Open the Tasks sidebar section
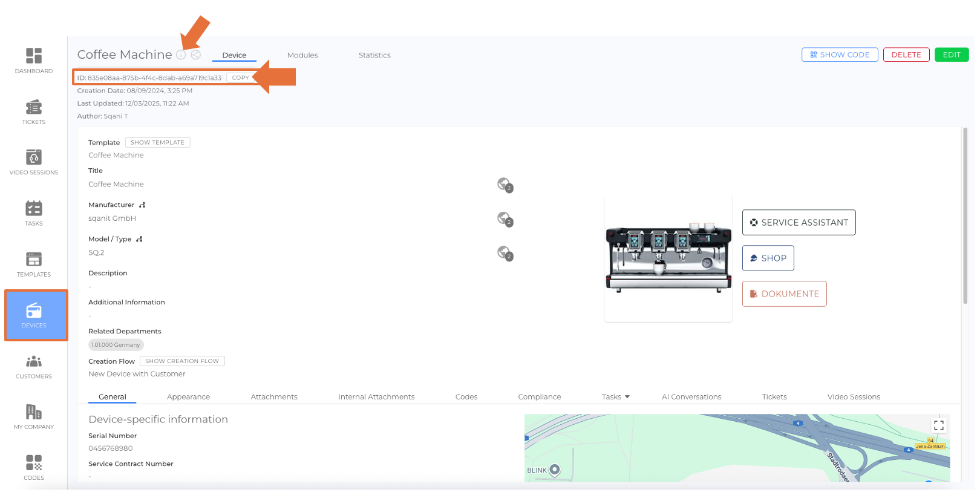The image size is (980, 492). coord(34,213)
